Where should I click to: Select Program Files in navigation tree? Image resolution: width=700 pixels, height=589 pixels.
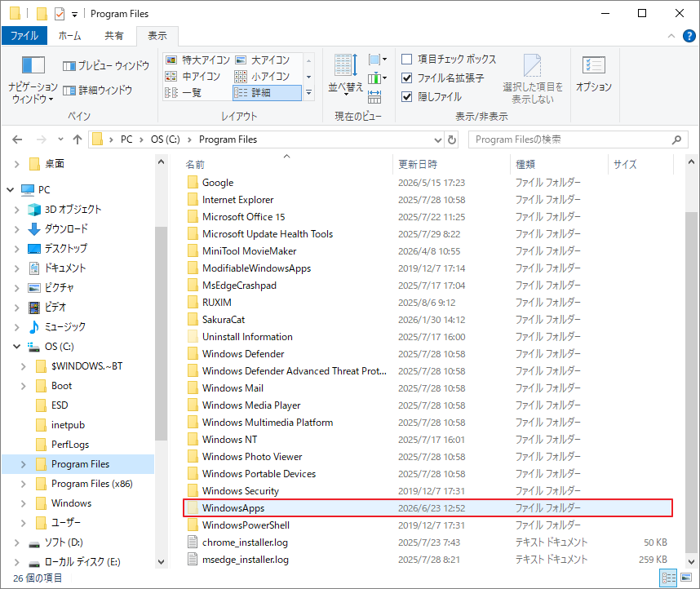pos(80,464)
